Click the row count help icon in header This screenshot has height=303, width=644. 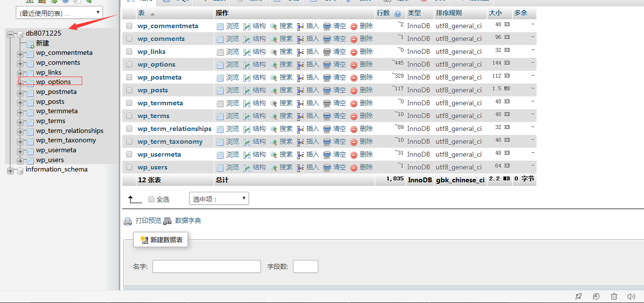pyautogui.click(x=397, y=14)
